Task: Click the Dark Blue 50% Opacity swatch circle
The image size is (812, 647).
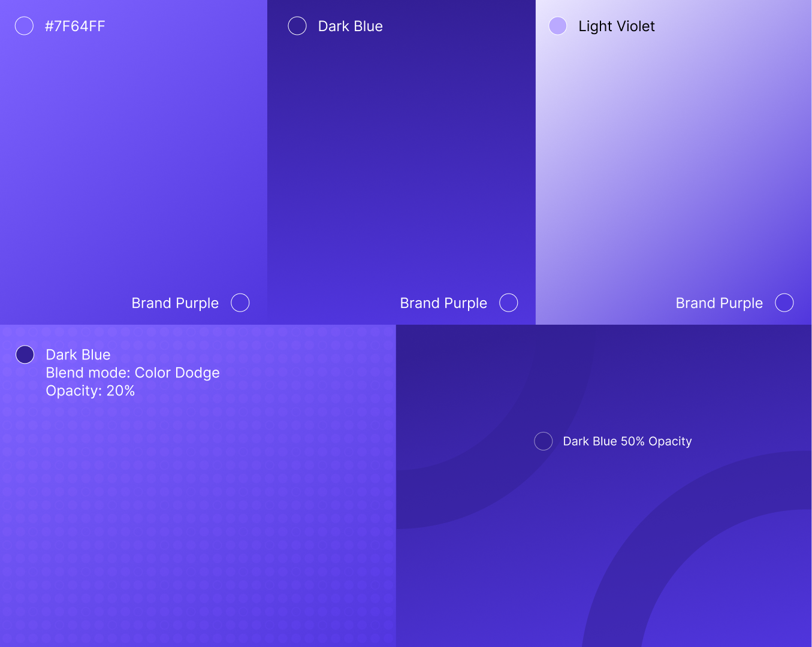Action: pyautogui.click(x=544, y=441)
